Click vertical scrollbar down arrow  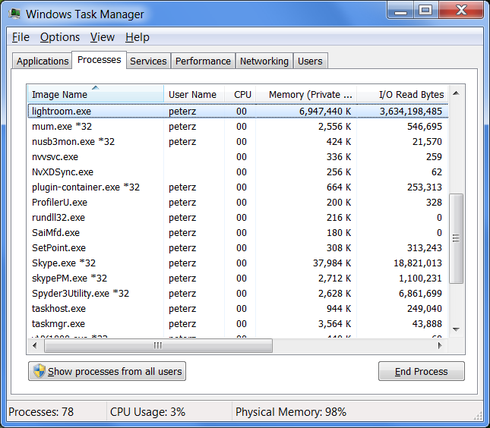pyautogui.click(x=456, y=329)
